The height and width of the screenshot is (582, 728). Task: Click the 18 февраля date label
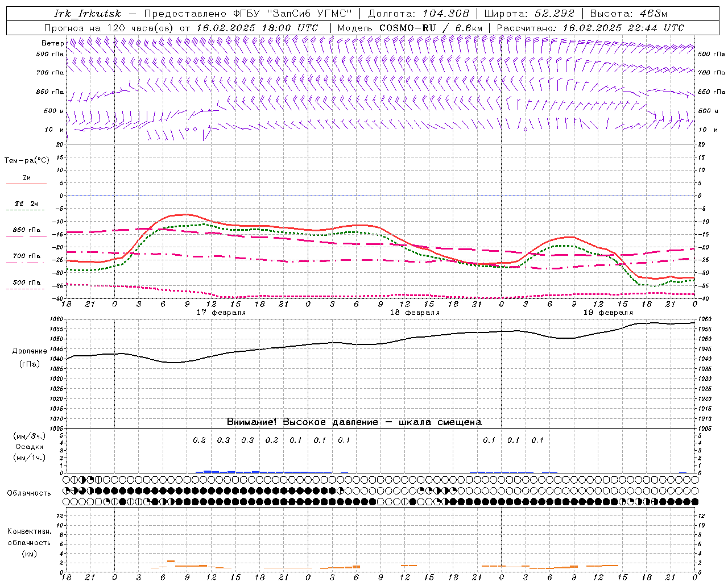pyautogui.click(x=415, y=313)
